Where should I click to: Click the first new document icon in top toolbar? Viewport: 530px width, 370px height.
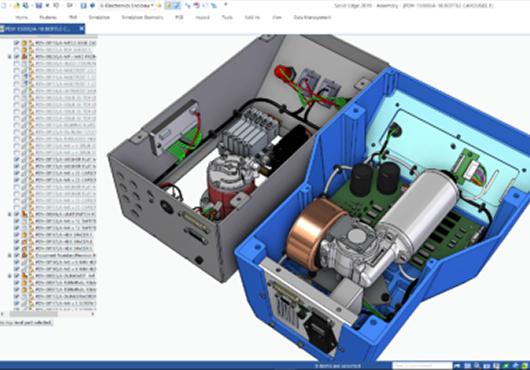click(3, 5)
